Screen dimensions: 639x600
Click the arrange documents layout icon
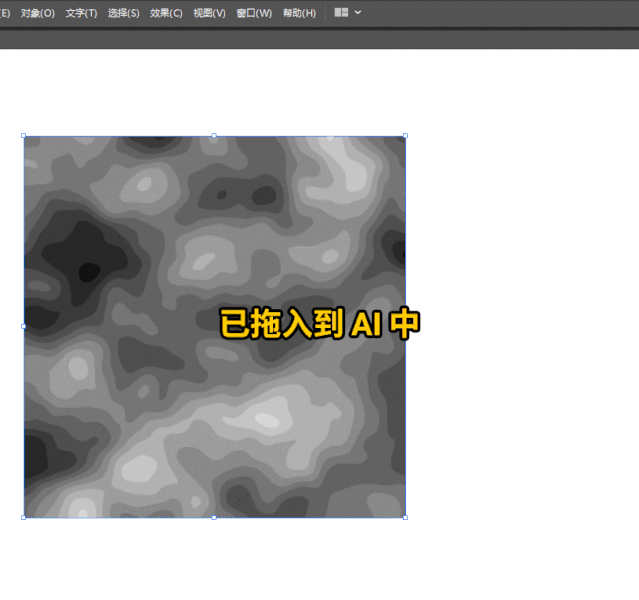(x=341, y=13)
